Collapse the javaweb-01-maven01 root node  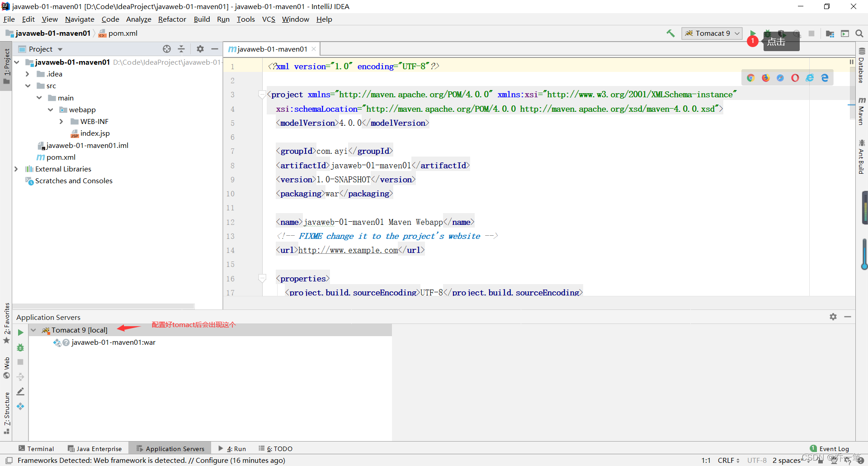pyautogui.click(x=17, y=62)
